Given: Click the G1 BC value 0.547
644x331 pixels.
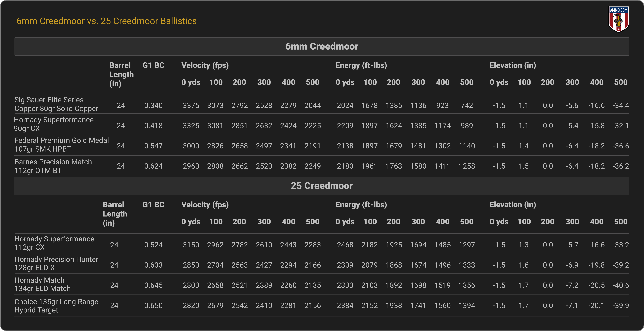Looking at the screenshot, I should (153, 146).
